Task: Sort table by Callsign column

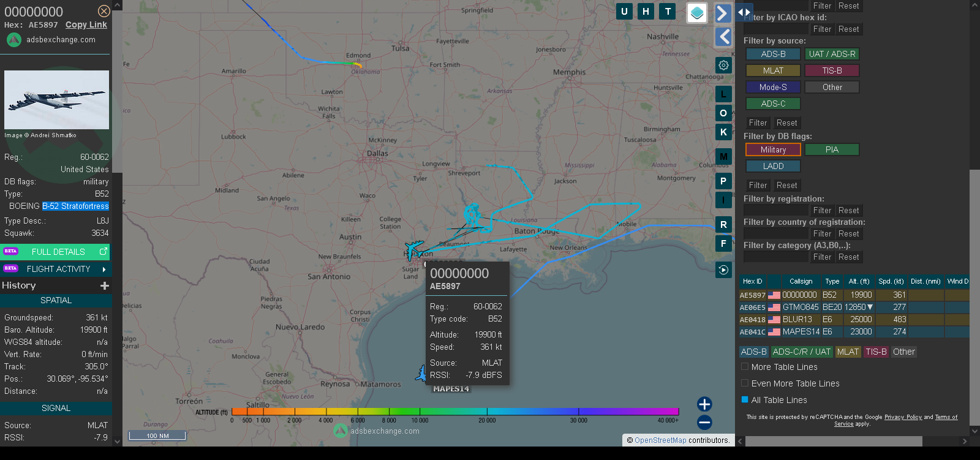Action: [x=801, y=281]
